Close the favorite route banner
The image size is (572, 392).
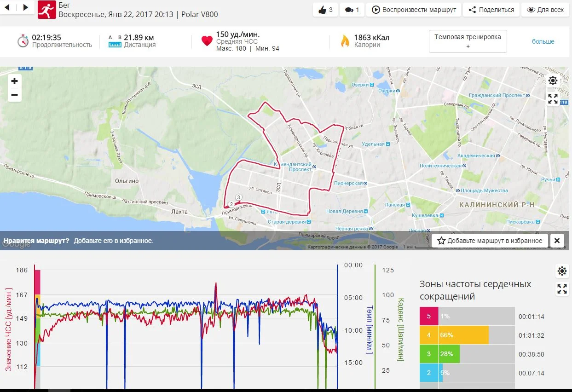point(556,241)
